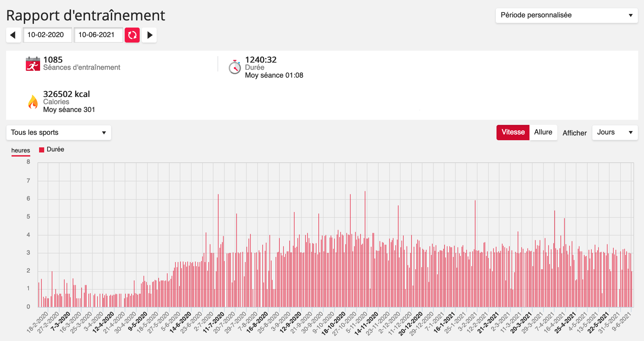Edit the start date 10-02-2020 field
The image size is (644, 341).
coord(47,35)
